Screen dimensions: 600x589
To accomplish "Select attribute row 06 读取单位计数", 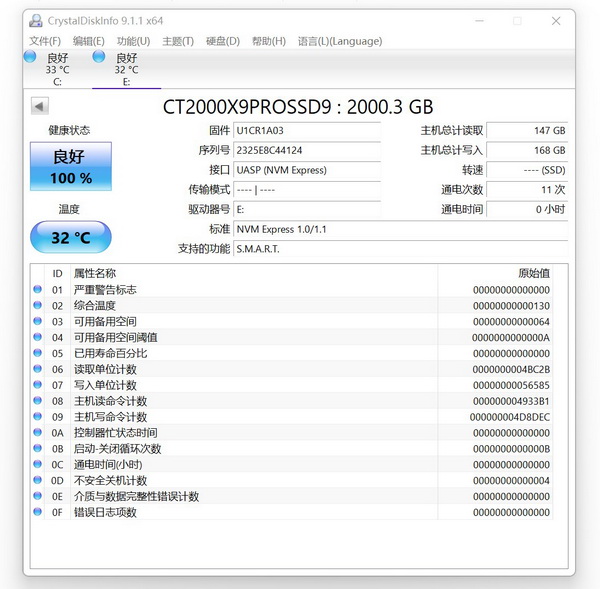I will [292, 369].
